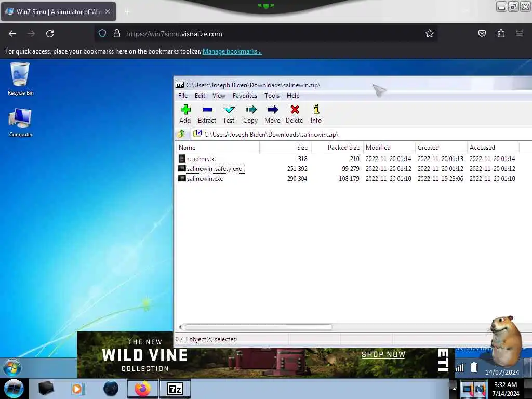Switch to the 7z taskbar button
The image size is (532, 399).
175,389
